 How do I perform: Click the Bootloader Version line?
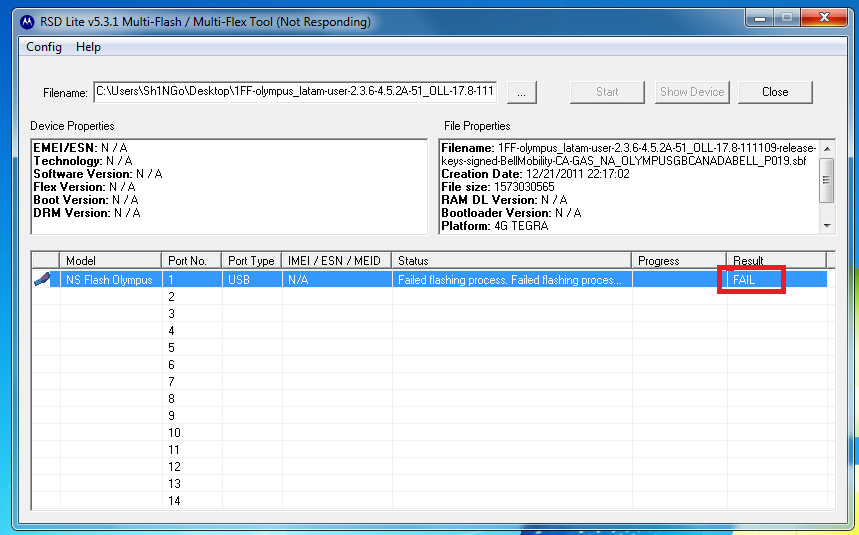point(511,213)
